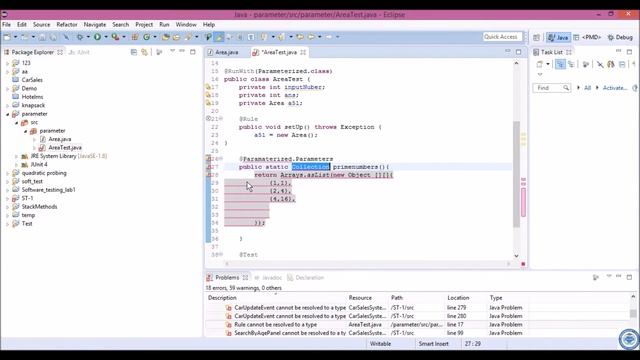Click the Run Last Tool icon
640x360 pixels.
tap(115, 37)
